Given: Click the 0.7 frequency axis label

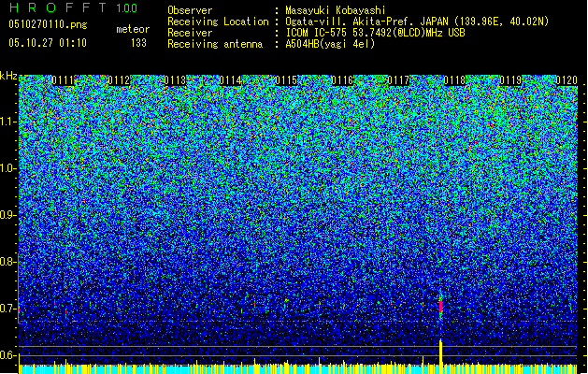Looking at the screenshot, I should point(8,309).
